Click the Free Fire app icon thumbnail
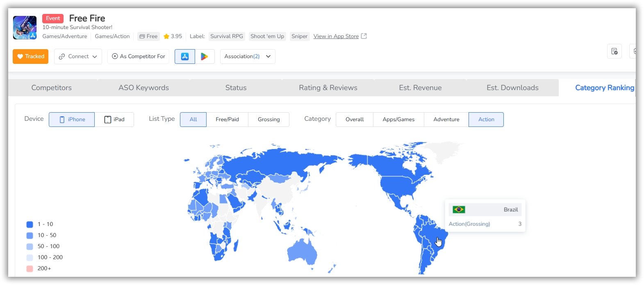644x285 pixels. pos(25,27)
